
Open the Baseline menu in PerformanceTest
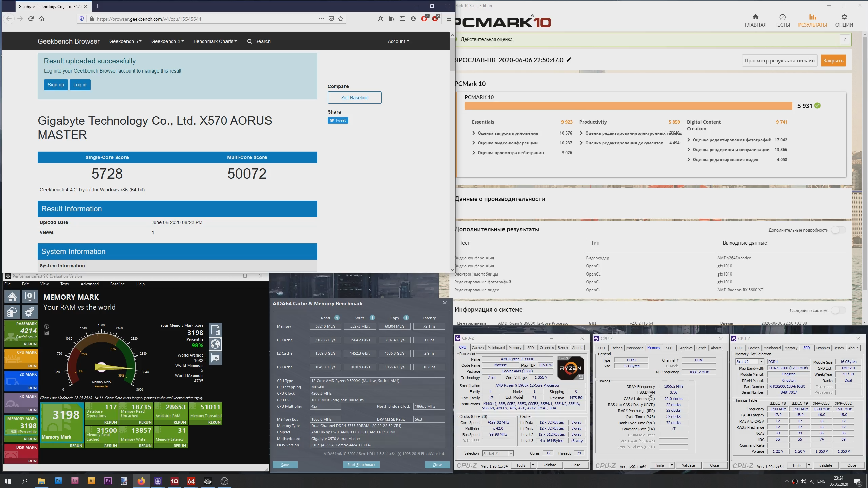117,284
